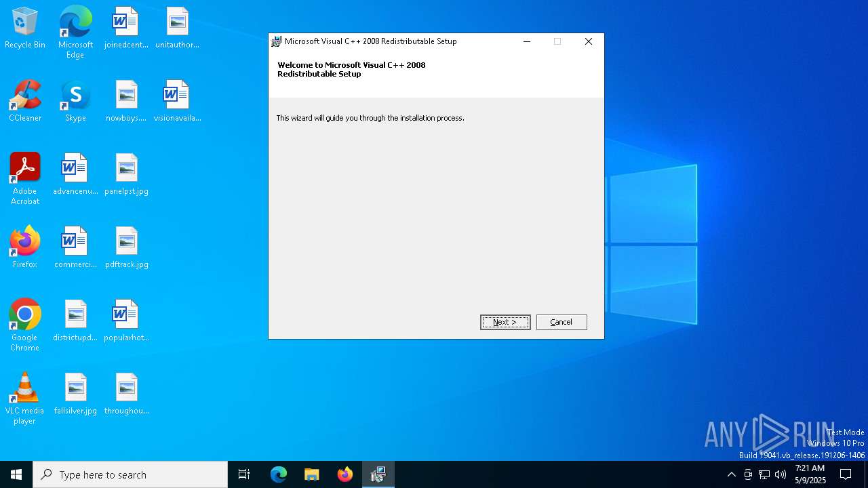Close the Visual C++ Redistributable Setup window
Viewport: 868px width, 488px height.
click(589, 41)
